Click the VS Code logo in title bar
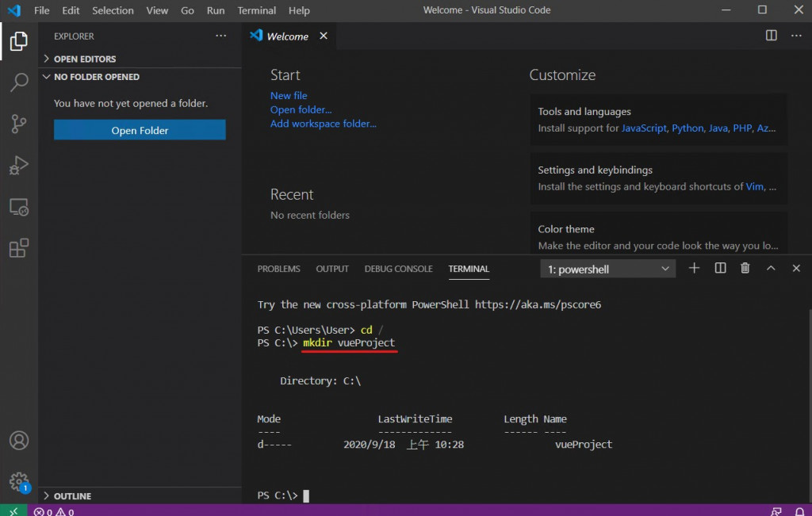 point(14,10)
